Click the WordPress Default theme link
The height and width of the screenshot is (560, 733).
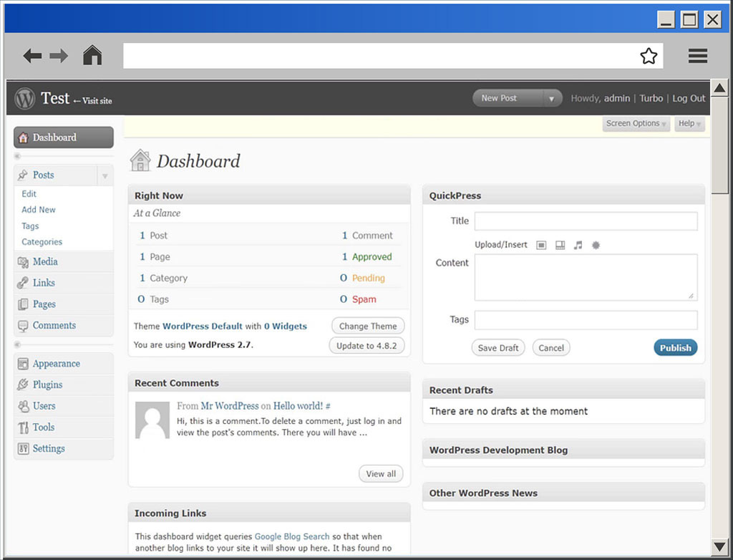point(203,326)
